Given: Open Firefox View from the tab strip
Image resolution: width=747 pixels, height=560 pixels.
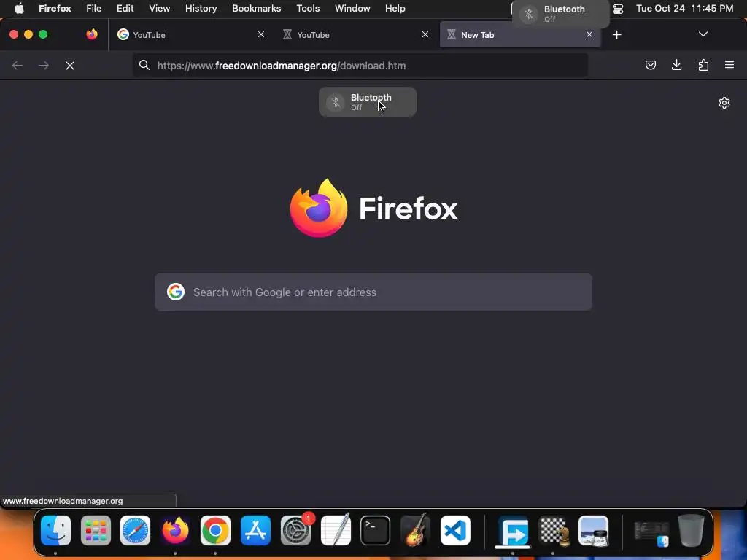Looking at the screenshot, I should [92, 34].
